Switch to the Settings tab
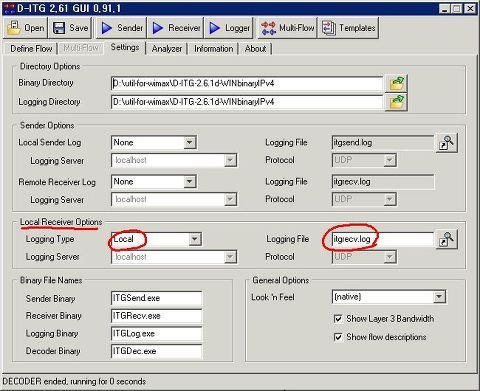The image size is (480, 391). click(125, 48)
